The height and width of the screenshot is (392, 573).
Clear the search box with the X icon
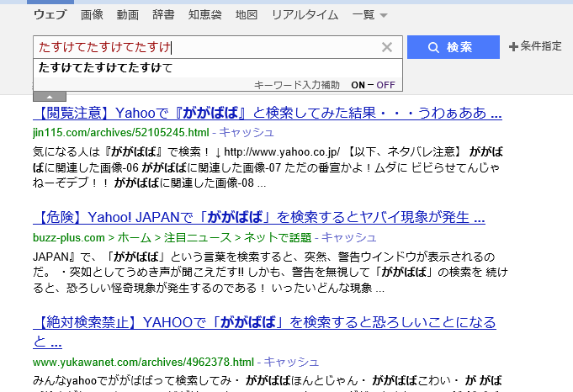pos(387,47)
